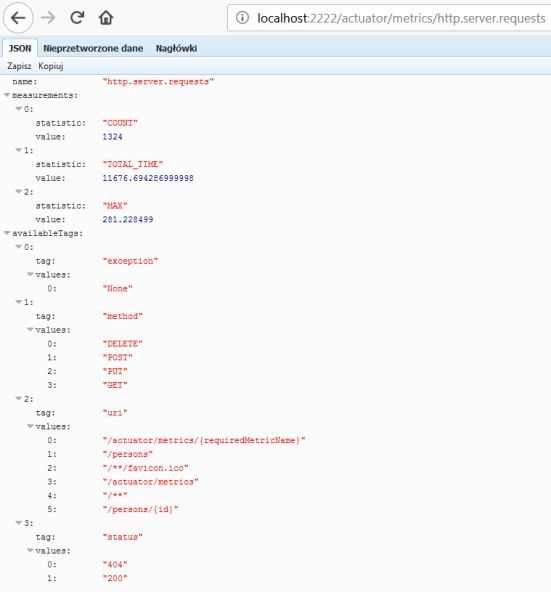Select the "/persons/{id}" uri value
Image resolution: width=551 pixels, height=592 pixels.
(140, 509)
